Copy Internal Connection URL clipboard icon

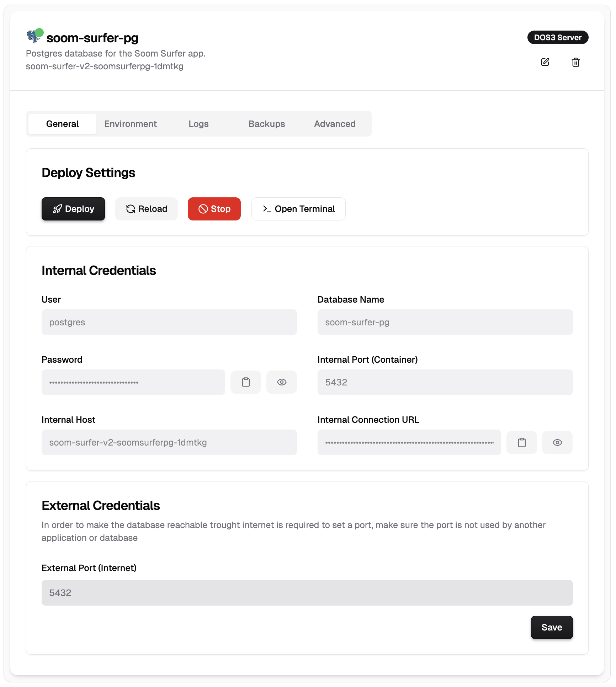click(522, 442)
